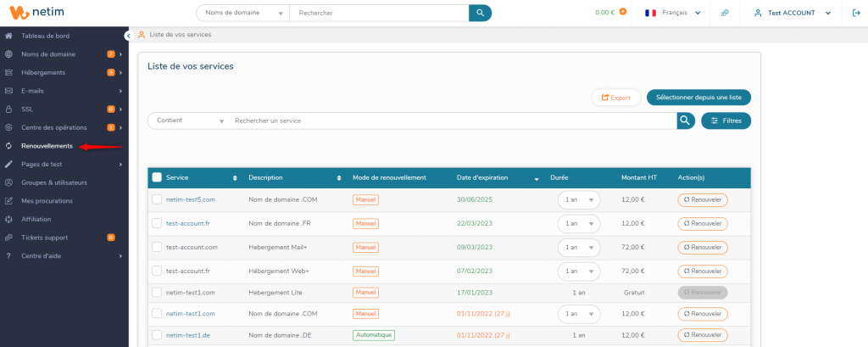
Task: Expand the E-mails menu chevron
Action: 120,91
